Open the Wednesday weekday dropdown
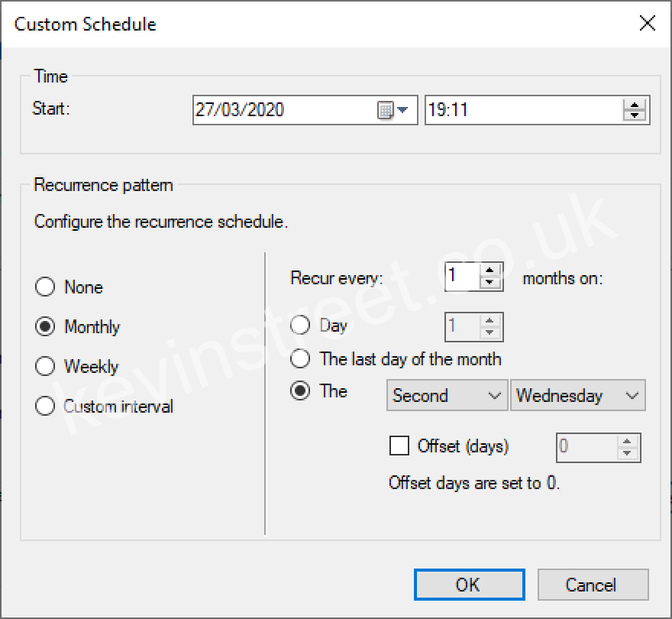The width and height of the screenshot is (672, 619). tap(577, 396)
